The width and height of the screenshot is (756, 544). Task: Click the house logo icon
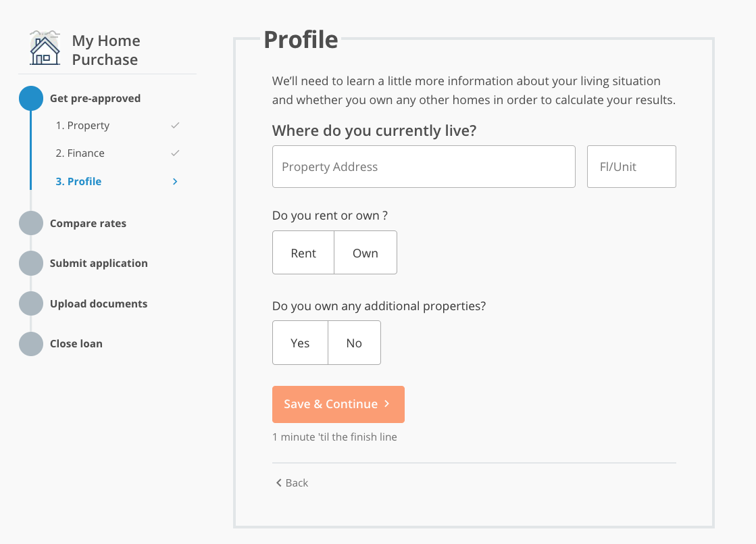[45, 49]
